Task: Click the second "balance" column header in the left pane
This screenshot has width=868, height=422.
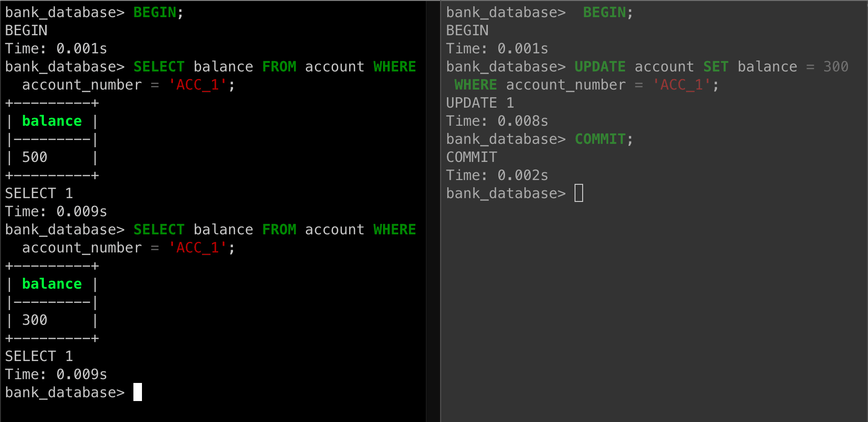Action: click(x=52, y=284)
